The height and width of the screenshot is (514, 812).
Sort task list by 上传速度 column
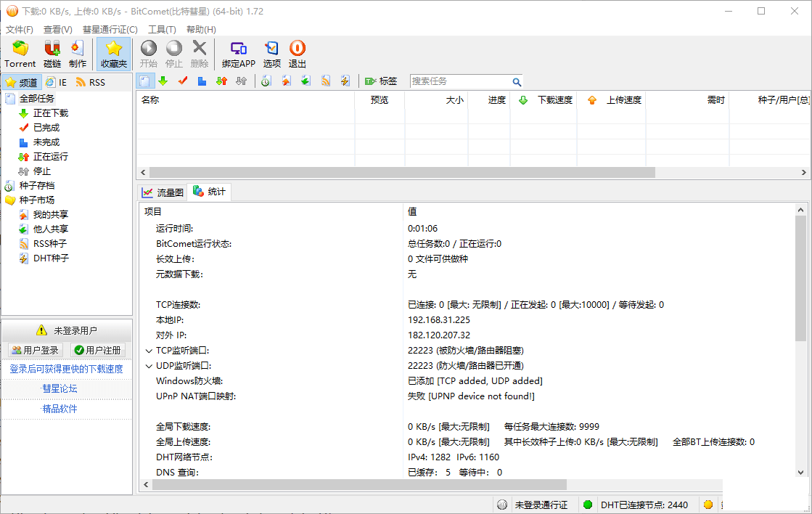click(612, 100)
